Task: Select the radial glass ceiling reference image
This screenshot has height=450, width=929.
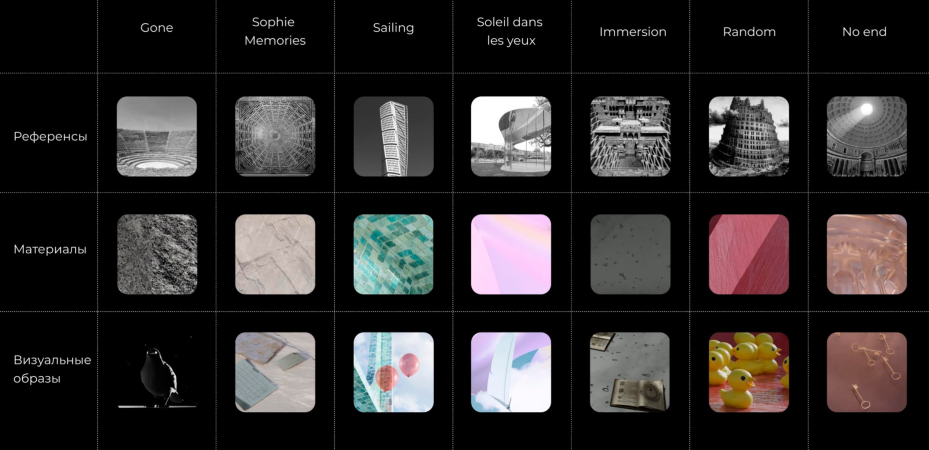Action: tap(275, 136)
